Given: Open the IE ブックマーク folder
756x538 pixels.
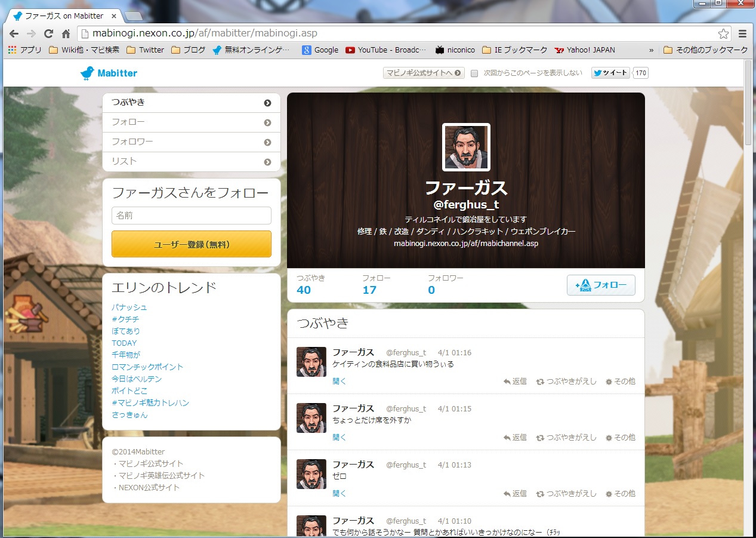Looking at the screenshot, I should pyautogui.click(x=514, y=50).
